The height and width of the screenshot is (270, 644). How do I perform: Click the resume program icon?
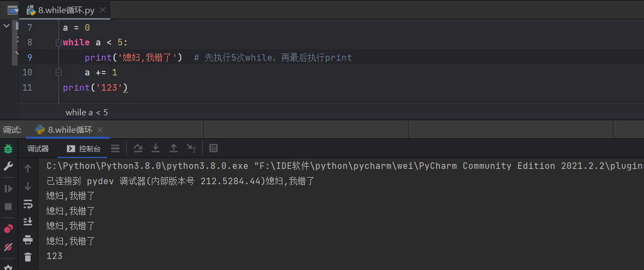pos(8,189)
